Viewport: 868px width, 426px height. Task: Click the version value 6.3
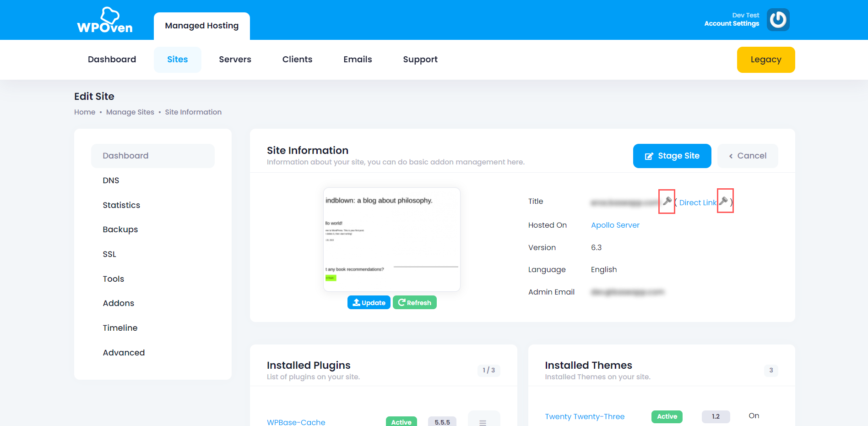click(x=596, y=247)
